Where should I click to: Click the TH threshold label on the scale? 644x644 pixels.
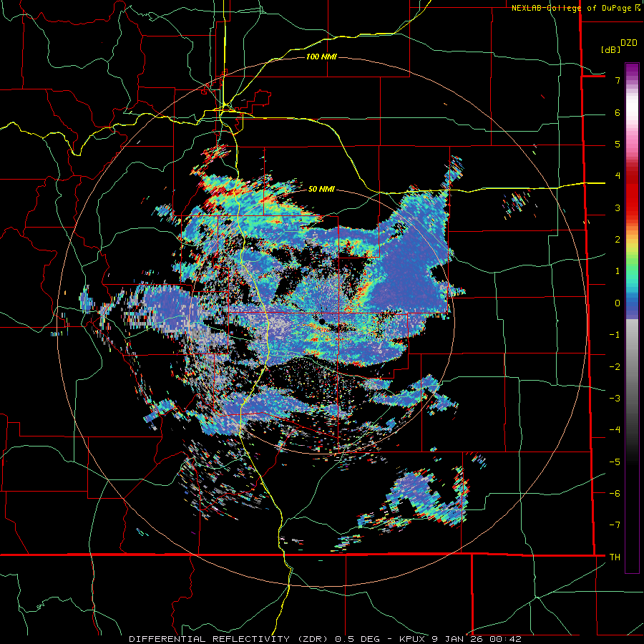click(x=615, y=557)
